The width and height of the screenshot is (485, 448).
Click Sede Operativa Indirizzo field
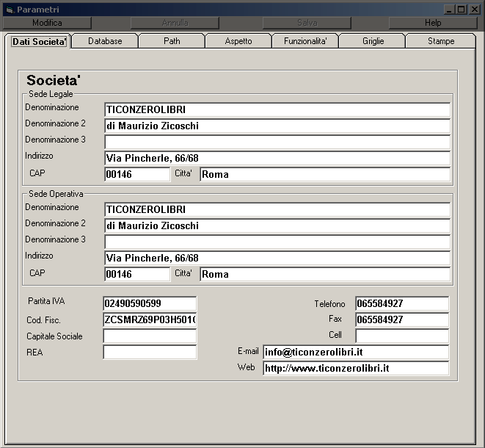[277, 258]
